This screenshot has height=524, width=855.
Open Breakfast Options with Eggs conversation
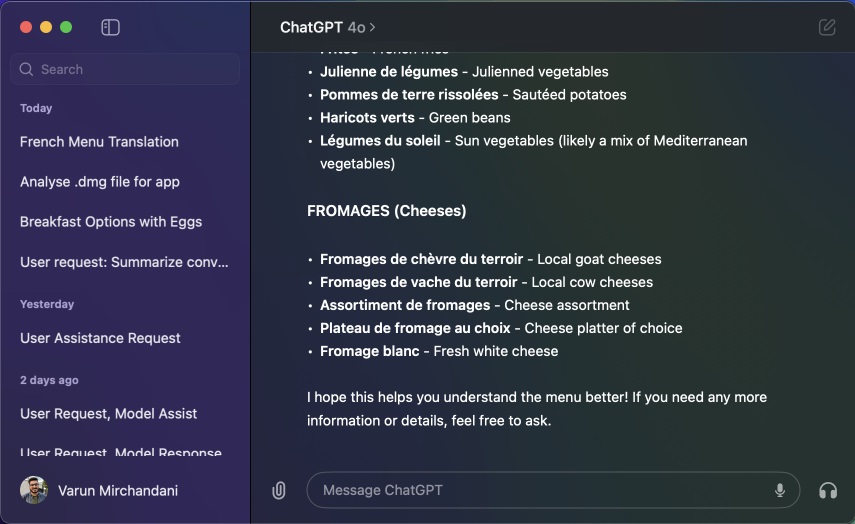pyautogui.click(x=111, y=222)
